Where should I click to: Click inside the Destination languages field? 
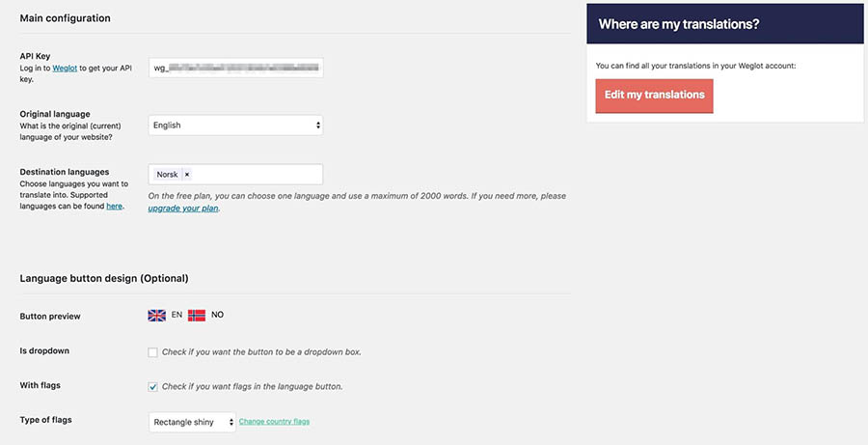(x=256, y=175)
